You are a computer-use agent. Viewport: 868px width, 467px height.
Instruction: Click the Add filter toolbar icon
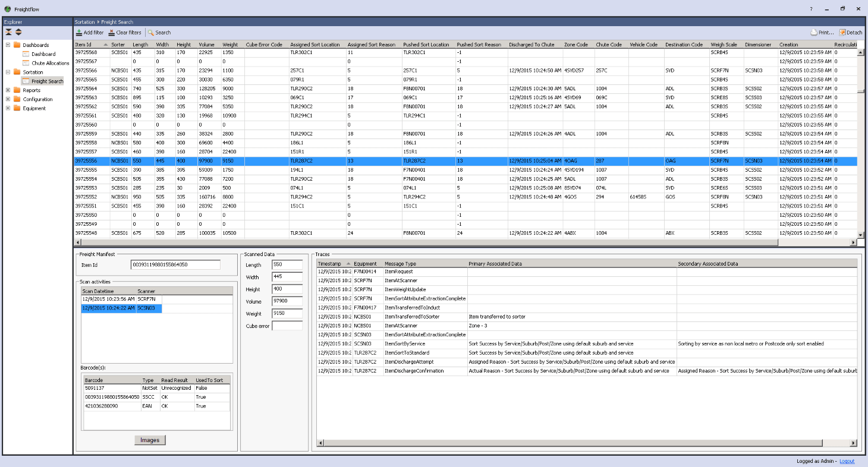coord(79,33)
